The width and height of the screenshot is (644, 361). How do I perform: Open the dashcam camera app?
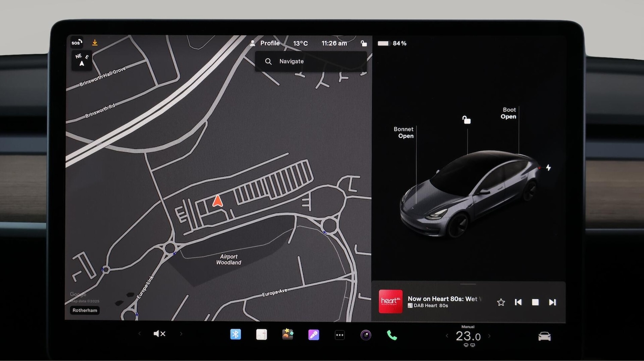[x=366, y=335]
